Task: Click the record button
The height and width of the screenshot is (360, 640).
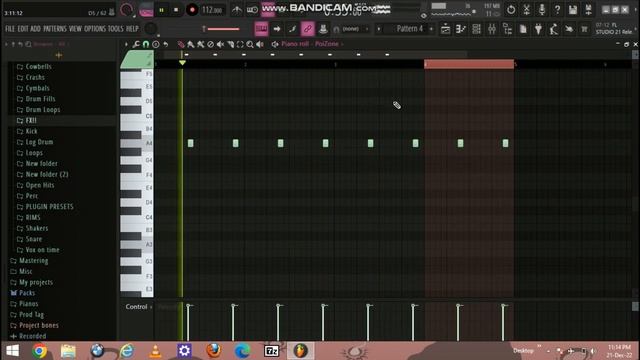Action: click(192, 10)
